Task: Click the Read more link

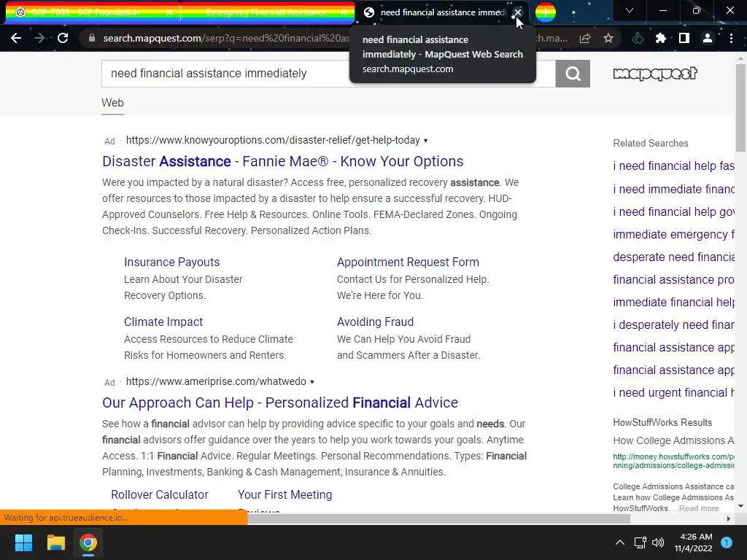Action: point(699,508)
